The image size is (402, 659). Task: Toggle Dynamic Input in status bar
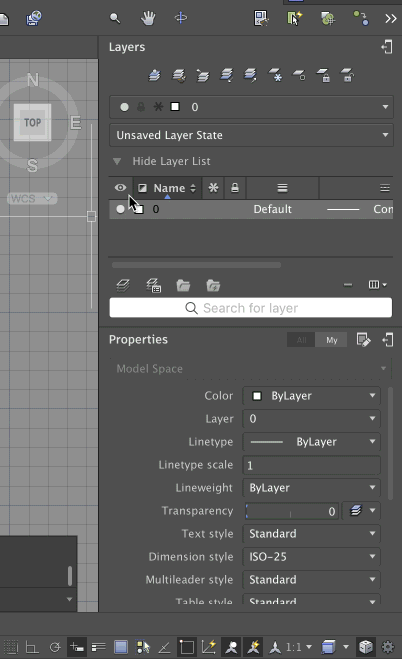click(77, 646)
